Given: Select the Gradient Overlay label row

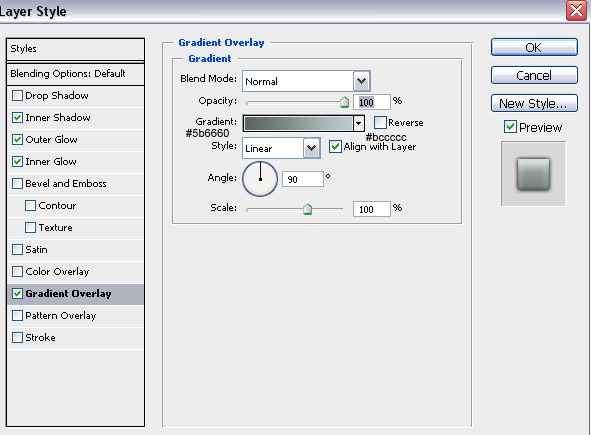Looking at the screenshot, I should [75, 294].
